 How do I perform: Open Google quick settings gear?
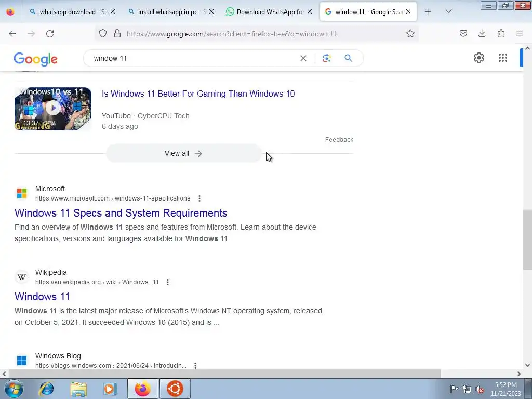pos(478,58)
